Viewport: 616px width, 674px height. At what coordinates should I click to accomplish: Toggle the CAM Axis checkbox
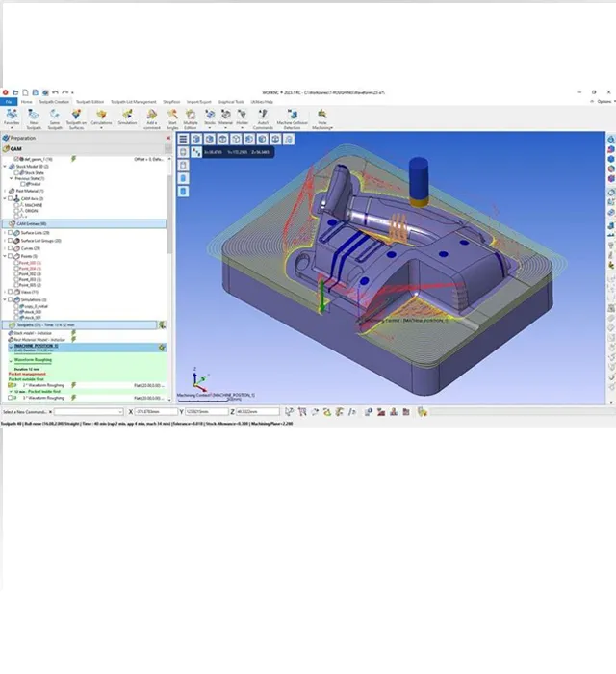11,198
